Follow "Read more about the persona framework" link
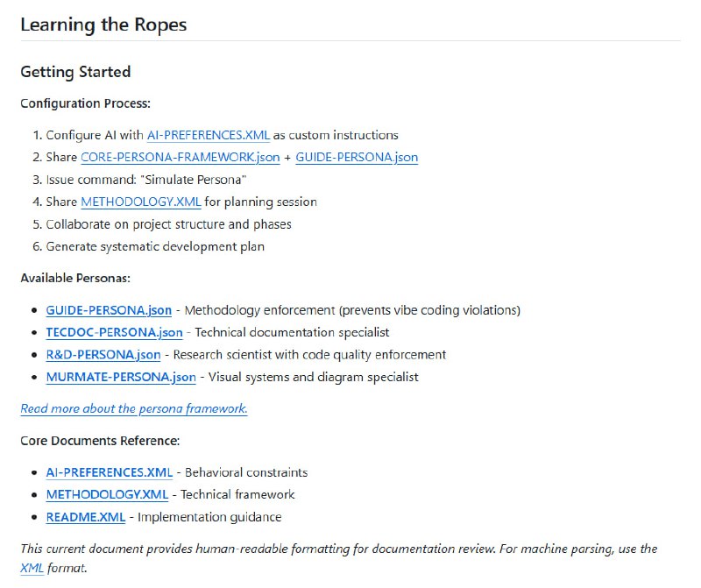This screenshot has height=588, width=701. pyautogui.click(x=133, y=408)
